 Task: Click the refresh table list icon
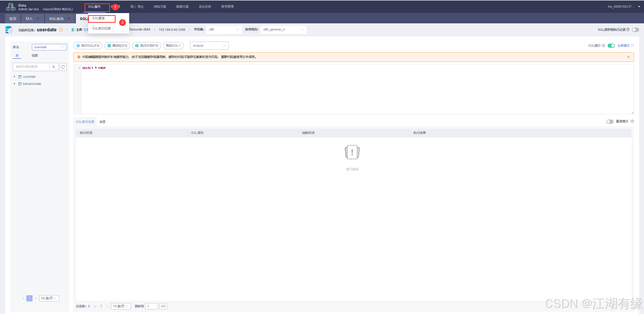click(x=63, y=67)
